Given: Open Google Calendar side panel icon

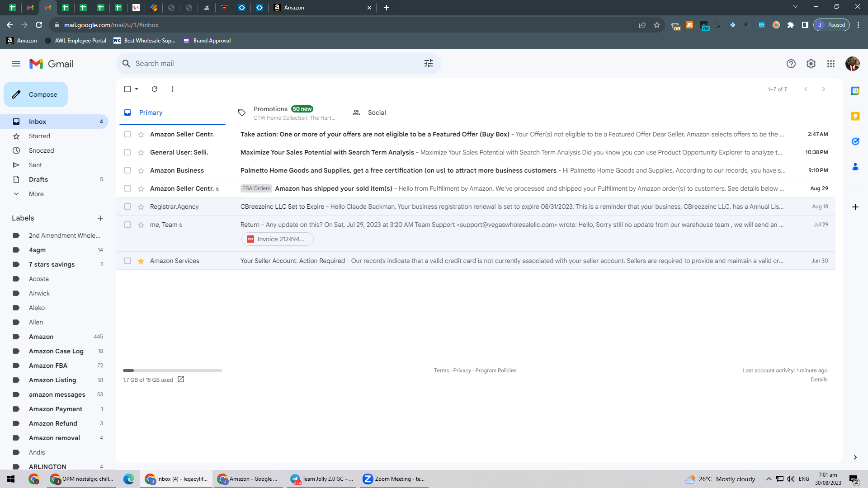Looking at the screenshot, I should tap(855, 91).
